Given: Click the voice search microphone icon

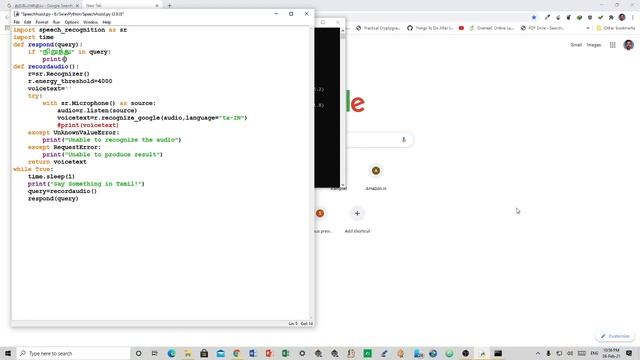Looking at the screenshot, I should pos(404,140).
